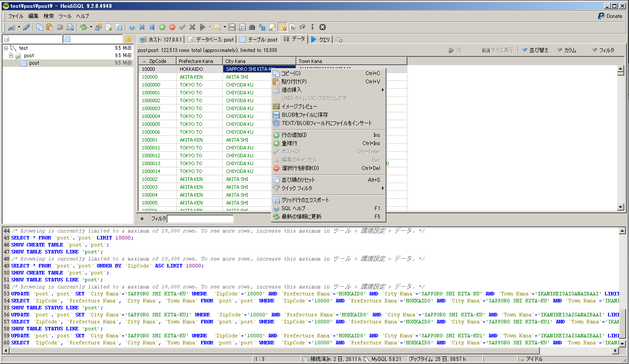Click the filter text input field
Viewport: 629px width, 364px height.
200,218
